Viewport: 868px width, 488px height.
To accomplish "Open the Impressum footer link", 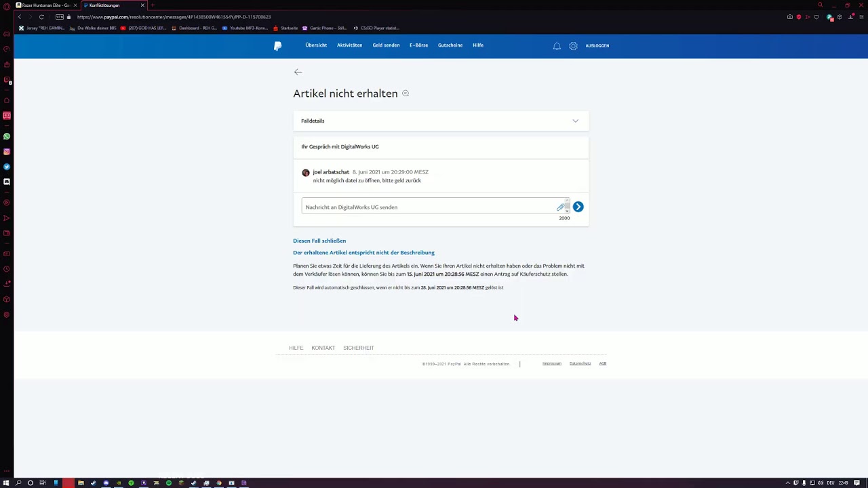I will [x=552, y=363].
